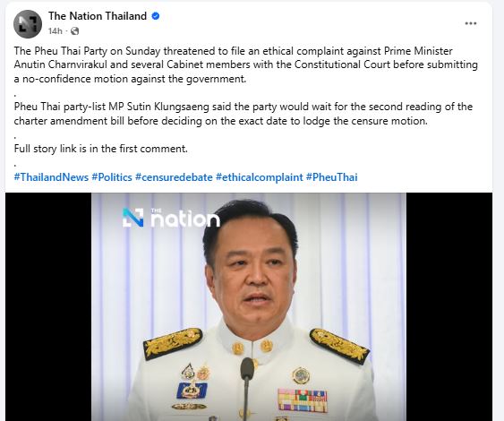Open the #PheuThai hashtag

coord(332,177)
